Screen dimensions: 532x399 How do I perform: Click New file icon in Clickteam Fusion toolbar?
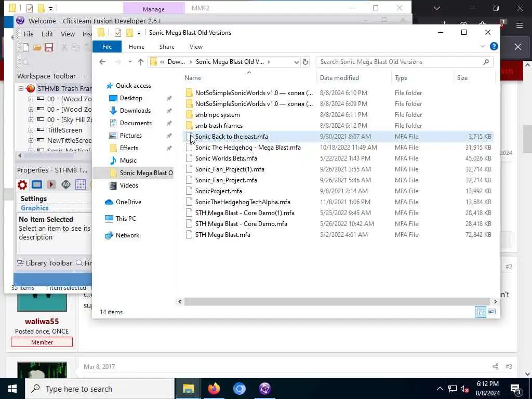pyautogui.click(x=26, y=47)
